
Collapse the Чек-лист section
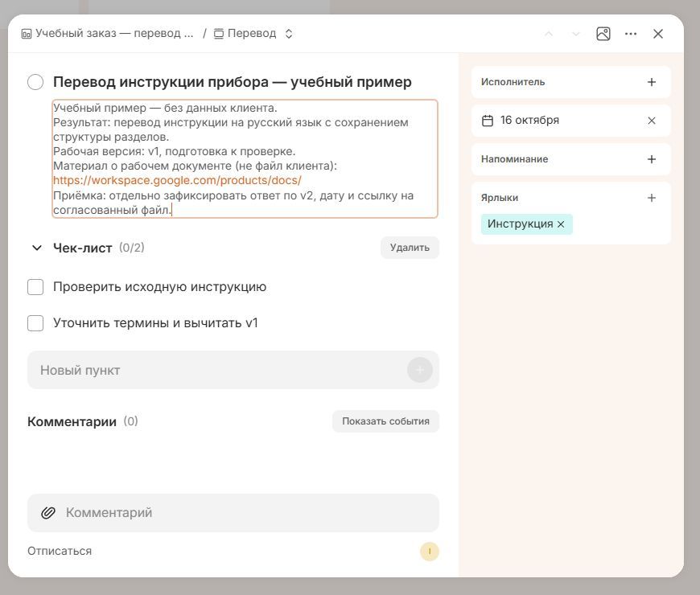37,248
